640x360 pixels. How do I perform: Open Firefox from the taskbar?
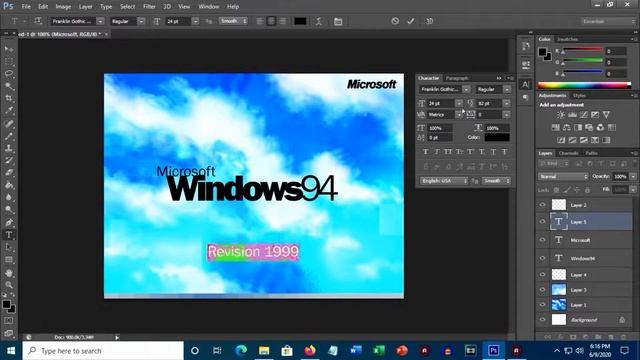[310, 350]
